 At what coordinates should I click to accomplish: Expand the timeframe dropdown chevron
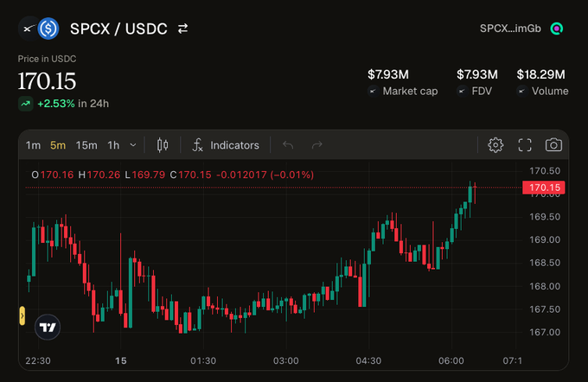click(133, 145)
